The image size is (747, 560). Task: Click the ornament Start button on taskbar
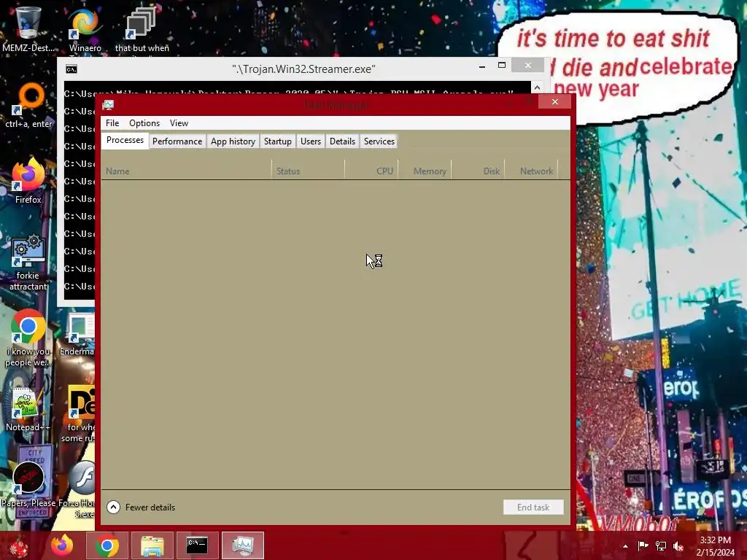(x=19, y=545)
